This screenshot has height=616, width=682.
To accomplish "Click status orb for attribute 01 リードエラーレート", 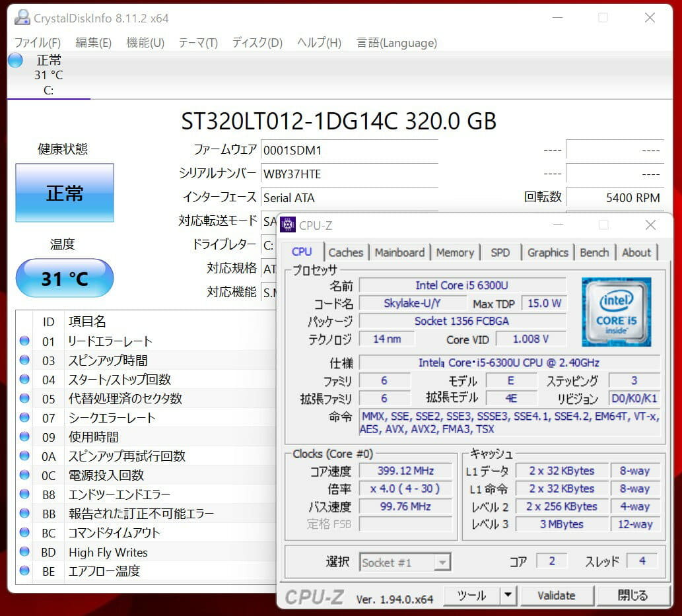I will click(x=24, y=341).
